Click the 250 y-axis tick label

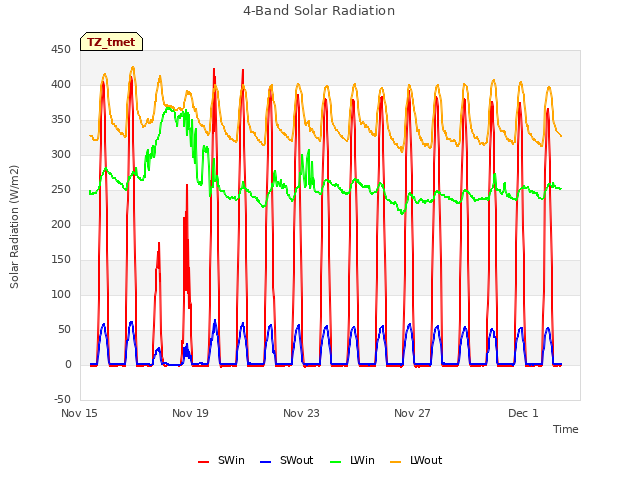click(61, 190)
